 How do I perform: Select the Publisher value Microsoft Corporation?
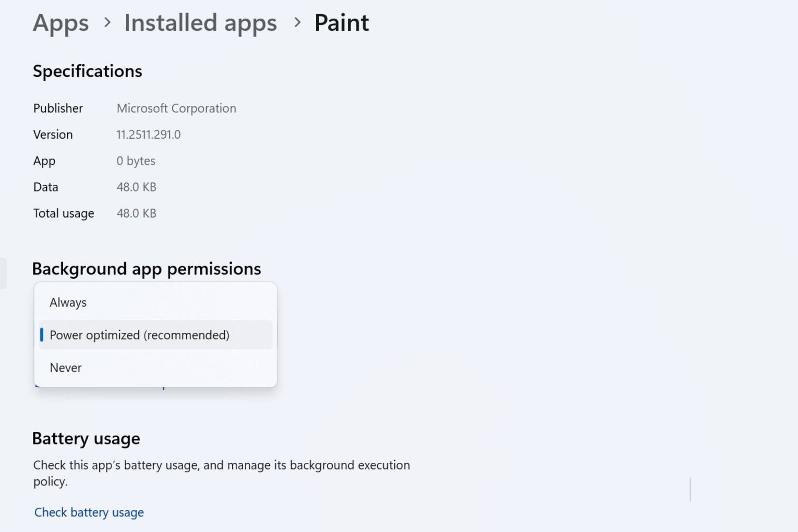(x=176, y=108)
